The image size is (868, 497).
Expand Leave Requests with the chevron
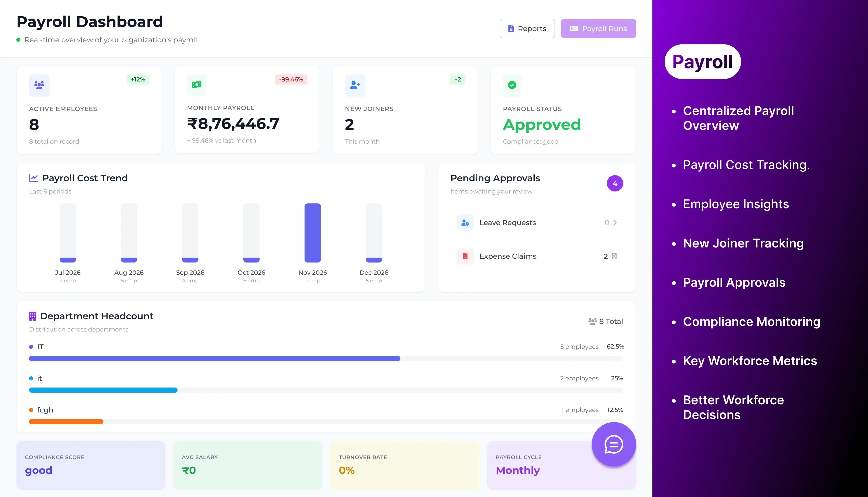click(615, 223)
